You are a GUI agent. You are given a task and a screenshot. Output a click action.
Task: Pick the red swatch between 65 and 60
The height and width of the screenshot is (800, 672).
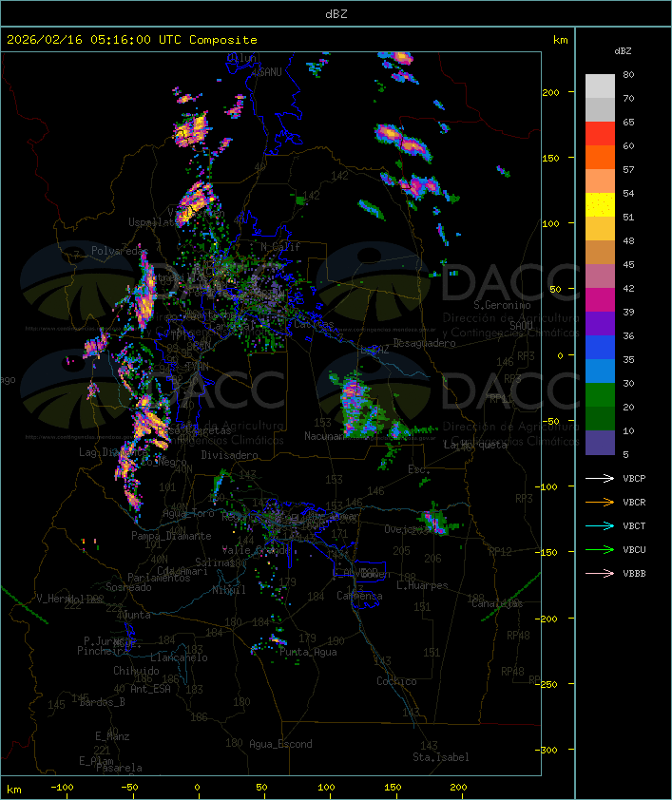click(600, 134)
